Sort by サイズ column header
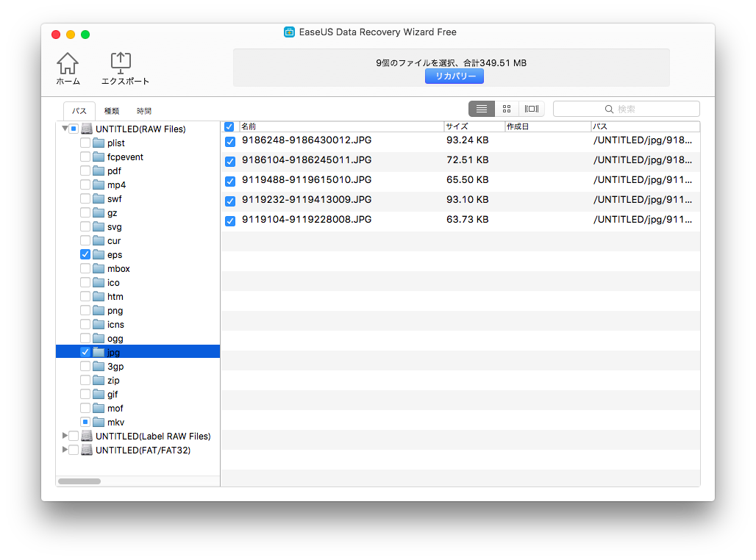 point(474,126)
